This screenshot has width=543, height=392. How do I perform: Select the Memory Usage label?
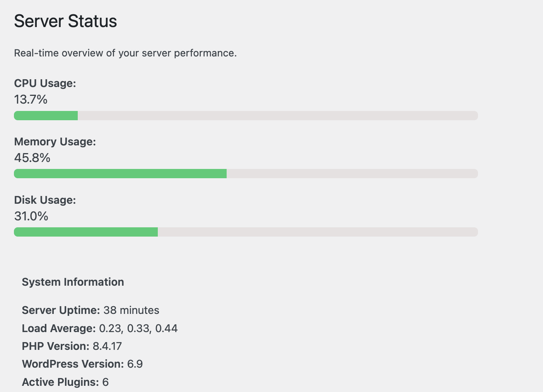pyautogui.click(x=55, y=141)
